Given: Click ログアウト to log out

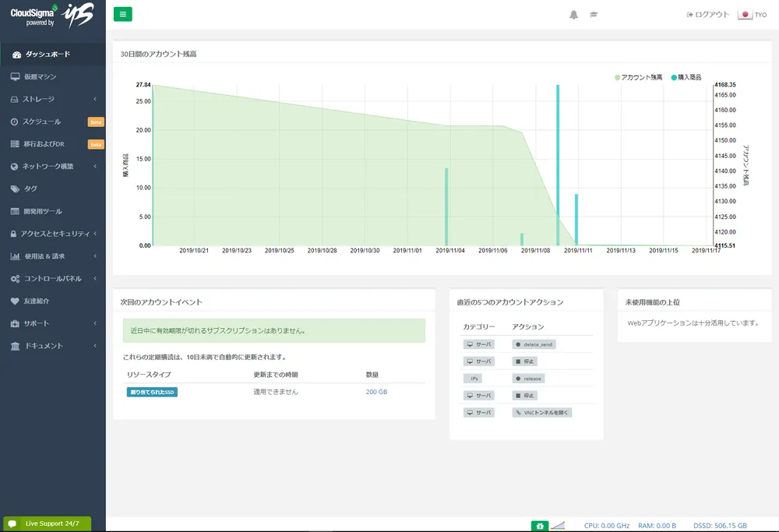Looking at the screenshot, I should pos(708,14).
